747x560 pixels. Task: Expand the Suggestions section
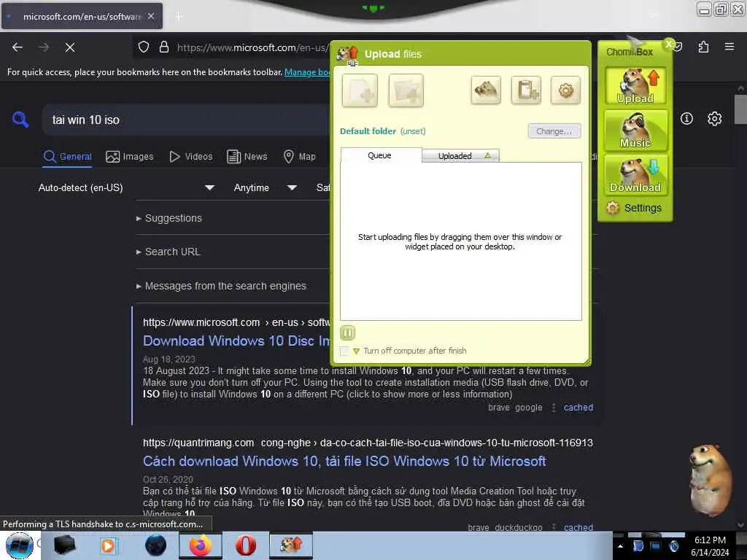coord(169,218)
